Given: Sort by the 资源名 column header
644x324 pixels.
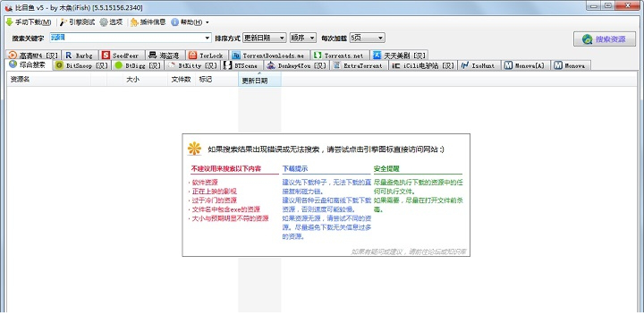Looking at the screenshot, I should 49,80.
